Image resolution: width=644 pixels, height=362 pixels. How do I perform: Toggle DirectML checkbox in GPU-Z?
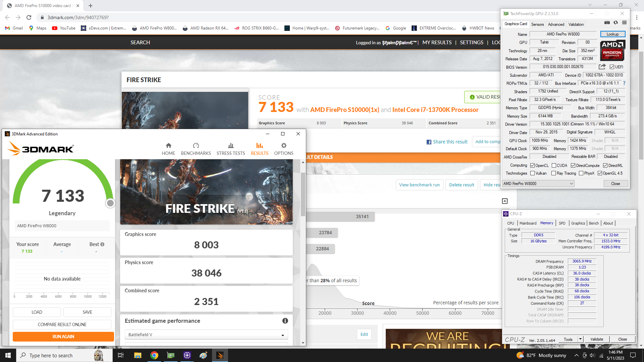605,166
